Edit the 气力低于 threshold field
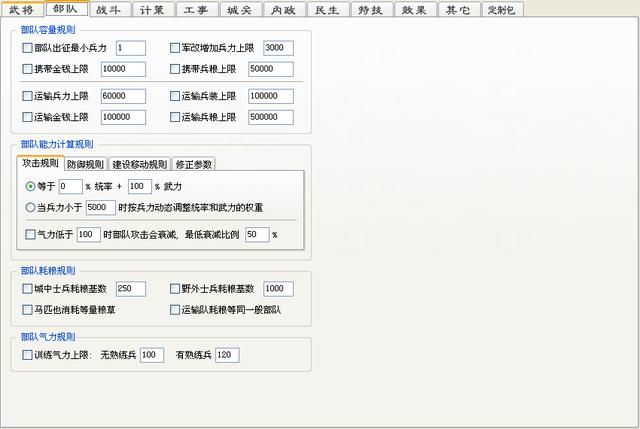The image size is (640, 429). [89, 234]
